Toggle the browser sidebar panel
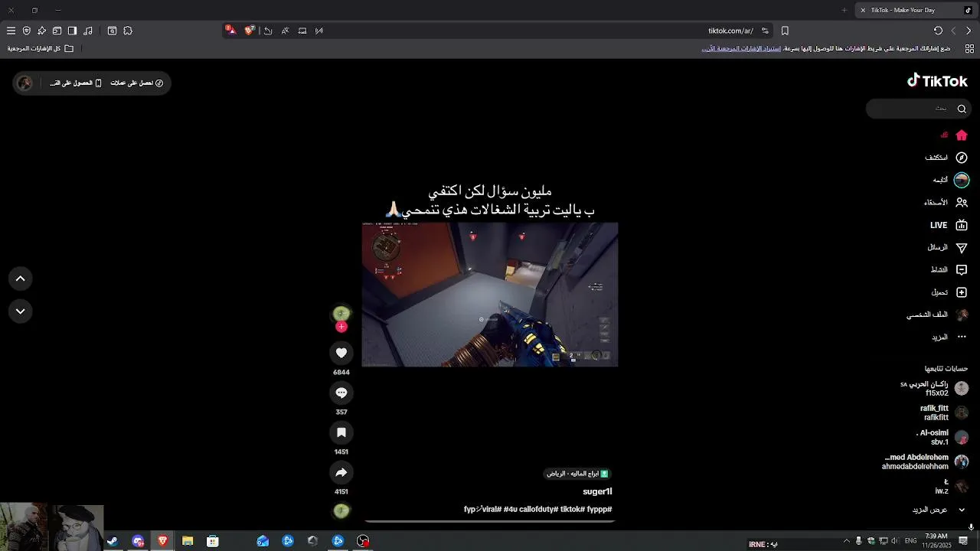The width and height of the screenshot is (980, 551). [72, 31]
